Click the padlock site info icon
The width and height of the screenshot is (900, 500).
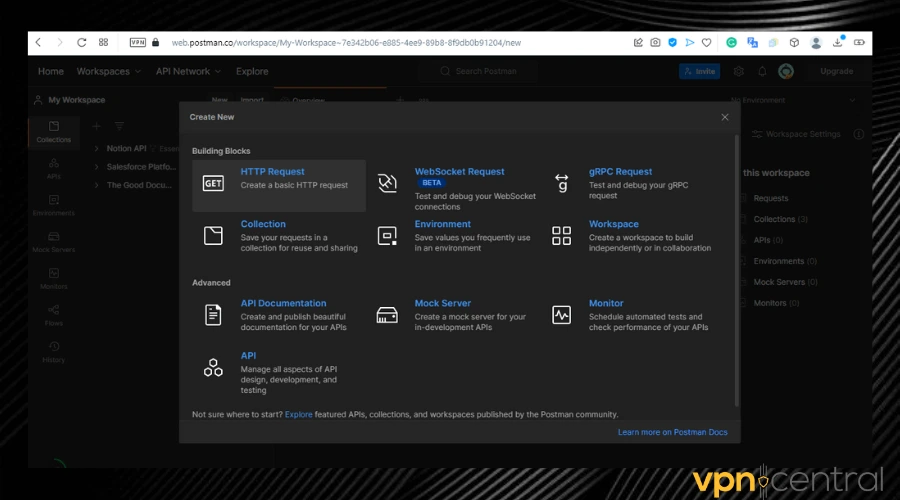click(156, 42)
